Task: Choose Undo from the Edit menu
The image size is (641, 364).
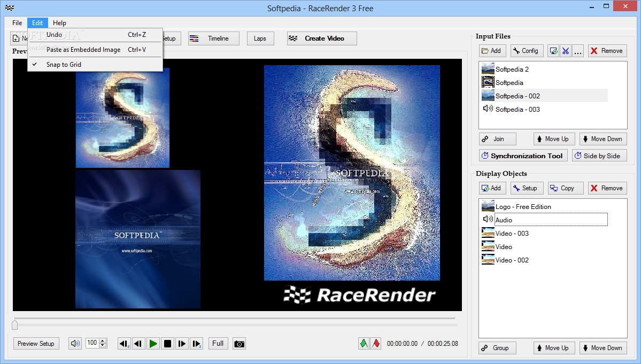Action: 95,35
